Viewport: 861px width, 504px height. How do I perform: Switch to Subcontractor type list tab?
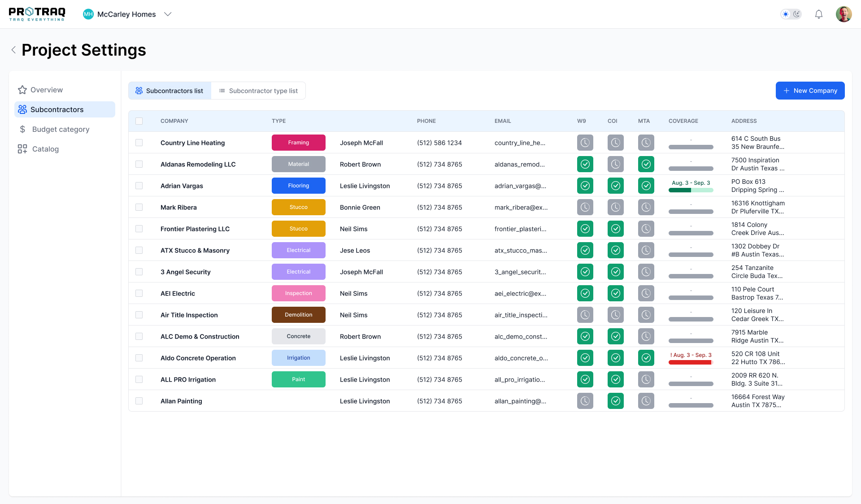coord(258,91)
